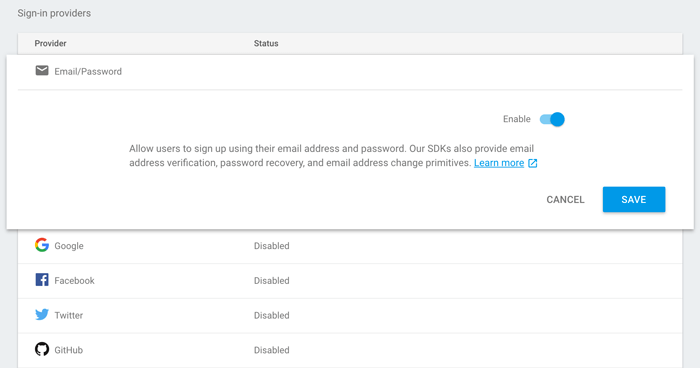Select the Google provider name
This screenshot has width=700, height=368.
69,246
